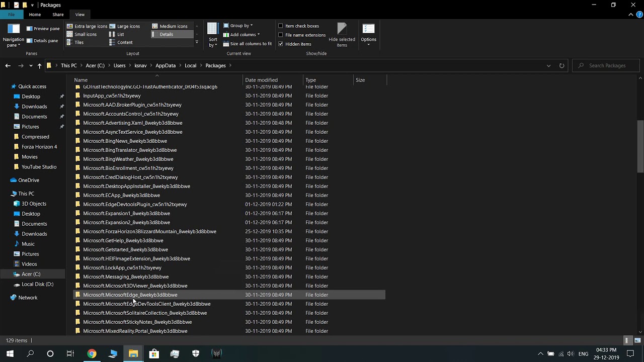Open Windows Security from taskbar
Image resolution: width=644 pixels, height=362 pixels.
point(196,353)
